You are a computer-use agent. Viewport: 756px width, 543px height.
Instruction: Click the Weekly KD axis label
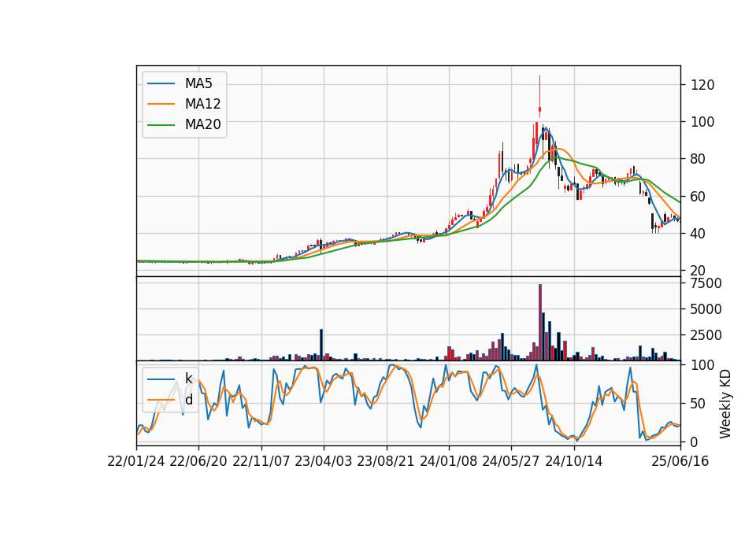point(725,404)
